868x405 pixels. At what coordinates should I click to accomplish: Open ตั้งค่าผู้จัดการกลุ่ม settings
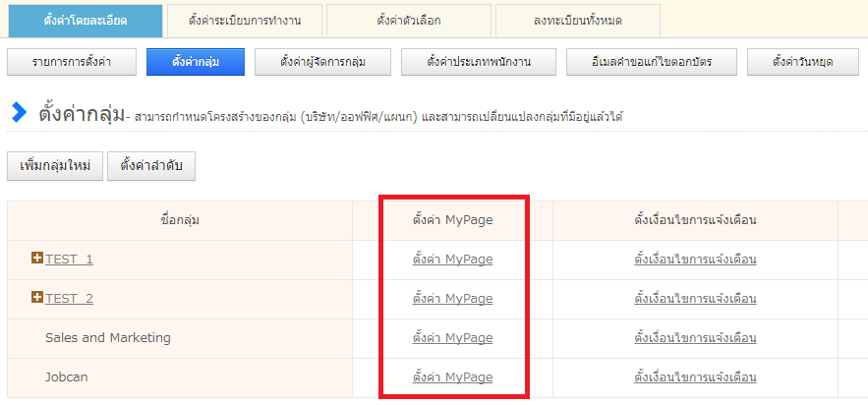pyautogui.click(x=322, y=62)
